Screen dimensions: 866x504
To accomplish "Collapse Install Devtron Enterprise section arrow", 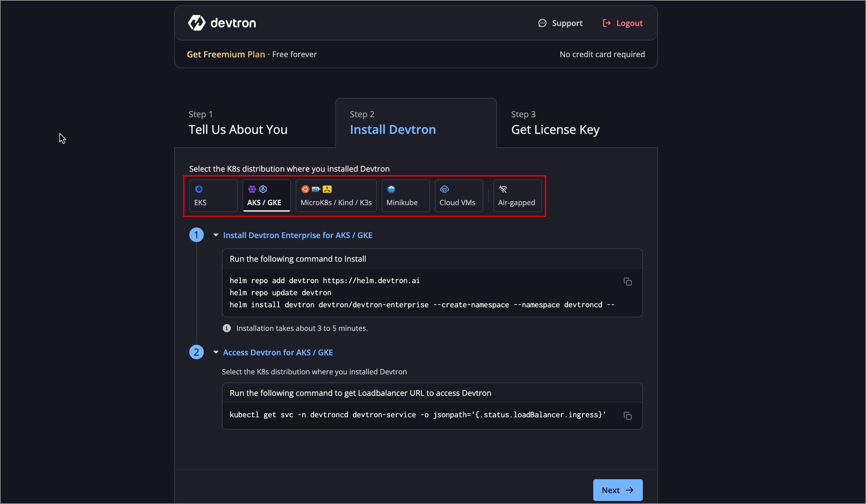I will point(216,235).
